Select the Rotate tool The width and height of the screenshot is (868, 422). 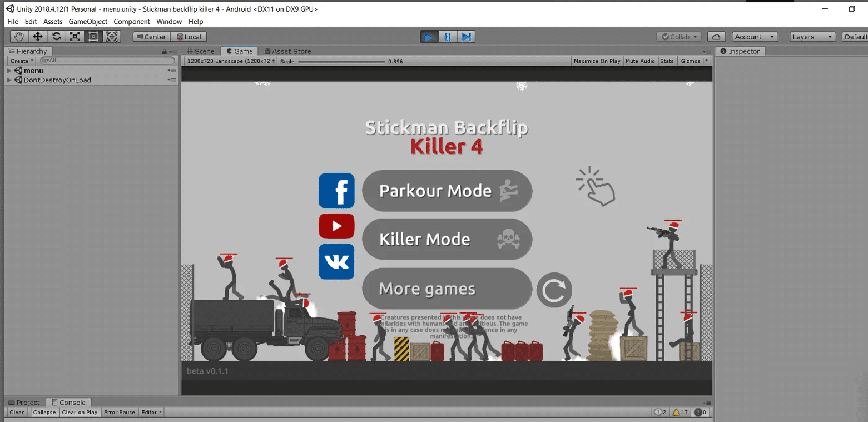[x=56, y=36]
